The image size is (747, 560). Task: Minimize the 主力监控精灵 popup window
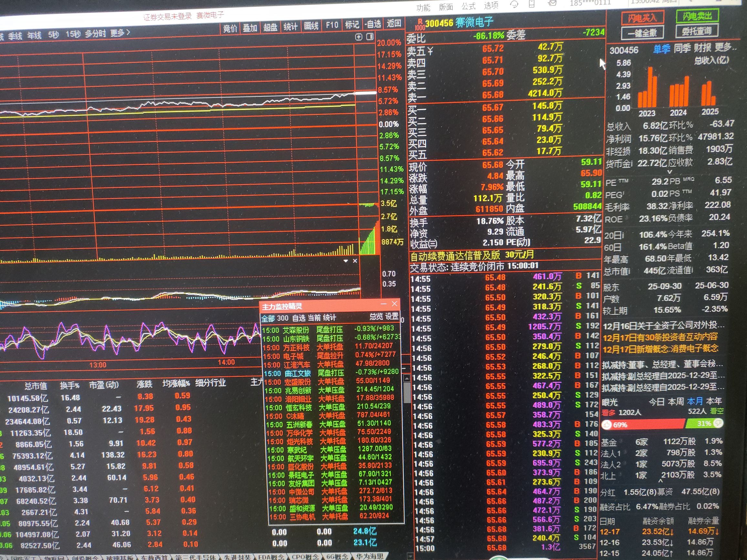point(383,304)
